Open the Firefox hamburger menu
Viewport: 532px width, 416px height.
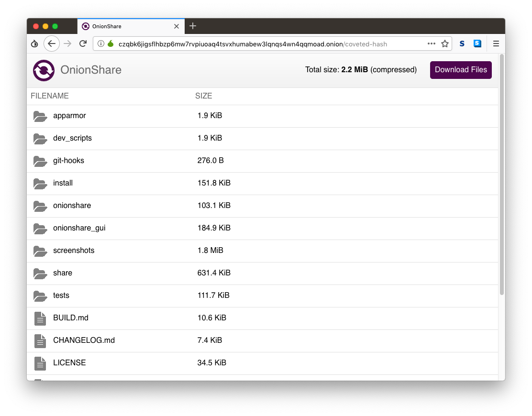pyautogui.click(x=496, y=44)
